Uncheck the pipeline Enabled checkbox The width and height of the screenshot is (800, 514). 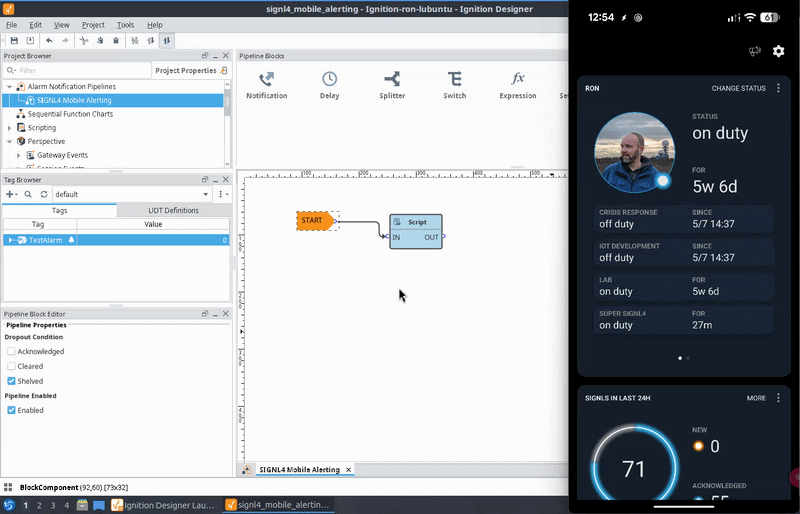point(11,410)
